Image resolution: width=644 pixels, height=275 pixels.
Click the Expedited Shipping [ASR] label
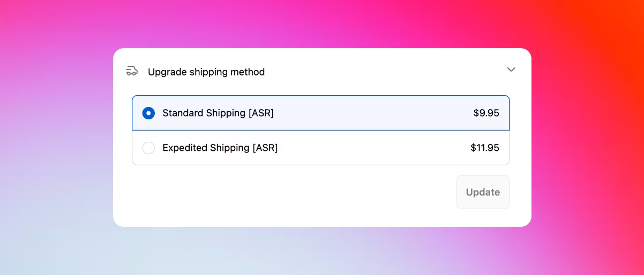220,148
